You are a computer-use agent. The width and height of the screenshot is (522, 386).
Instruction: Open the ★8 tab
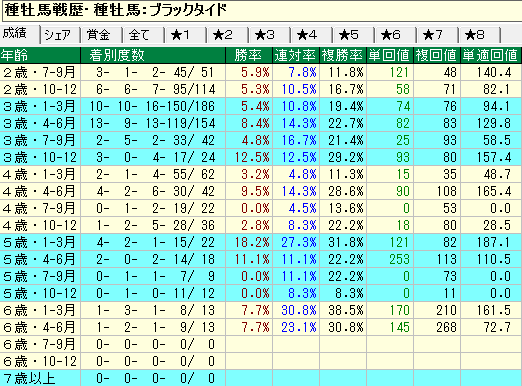(x=480, y=35)
